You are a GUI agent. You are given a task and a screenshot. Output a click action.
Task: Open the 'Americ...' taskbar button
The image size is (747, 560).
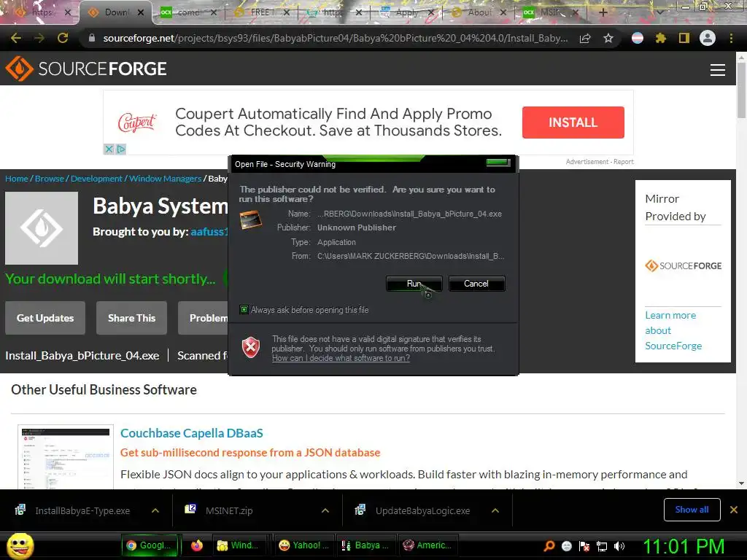tap(427, 545)
